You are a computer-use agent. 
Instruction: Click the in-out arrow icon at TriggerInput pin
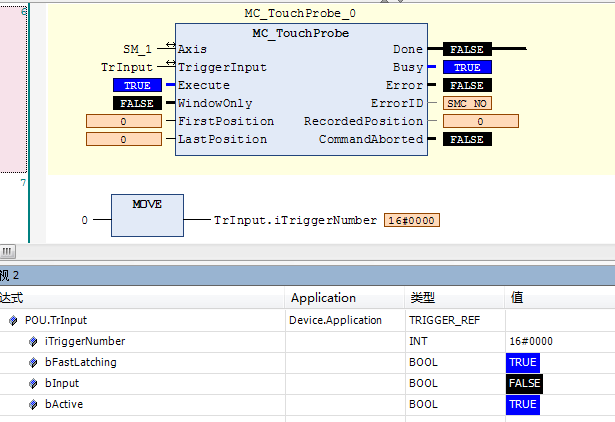pyautogui.click(x=170, y=66)
